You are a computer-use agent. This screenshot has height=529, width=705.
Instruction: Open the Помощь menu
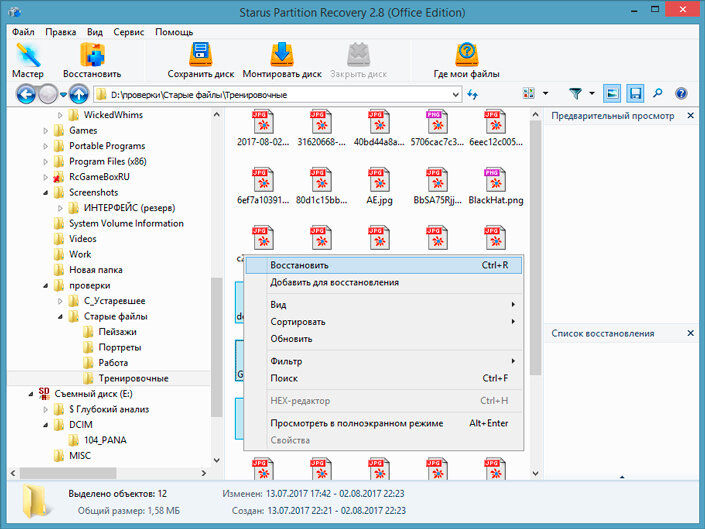174,32
